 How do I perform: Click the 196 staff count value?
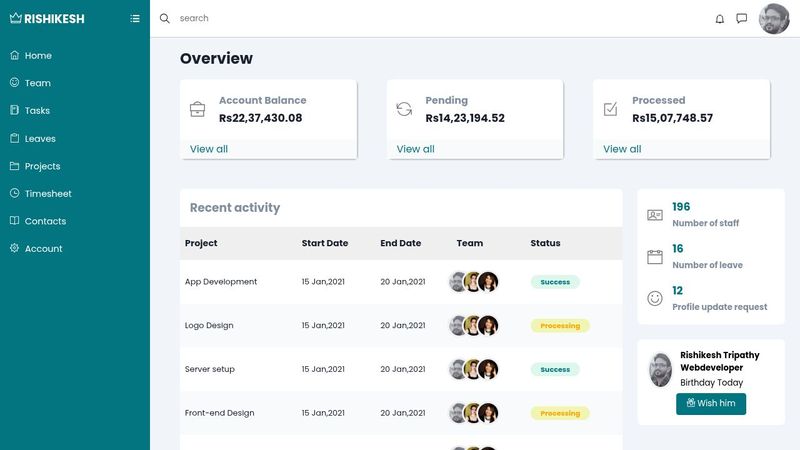[681, 207]
